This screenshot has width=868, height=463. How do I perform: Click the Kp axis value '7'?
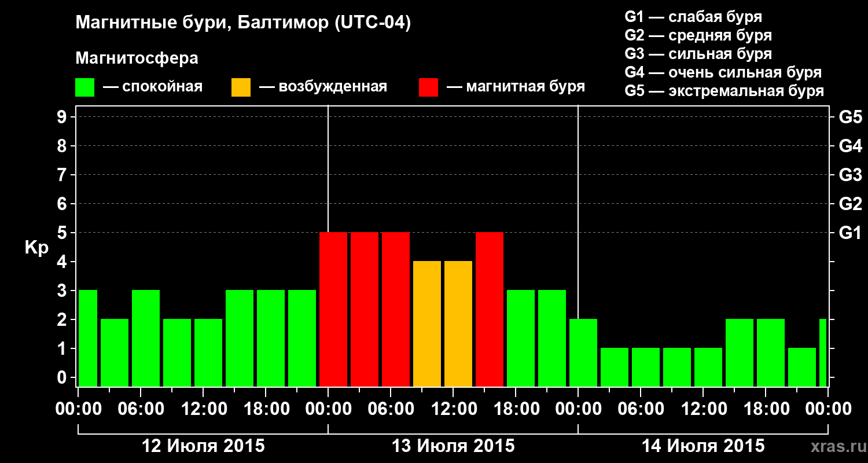(63, 175)
